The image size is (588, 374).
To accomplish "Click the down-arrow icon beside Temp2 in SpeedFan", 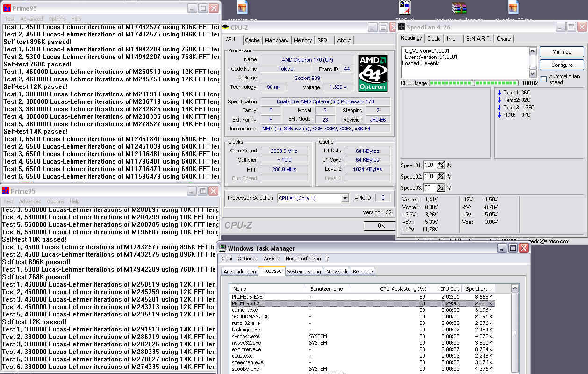I will click(x=499, y=100).
